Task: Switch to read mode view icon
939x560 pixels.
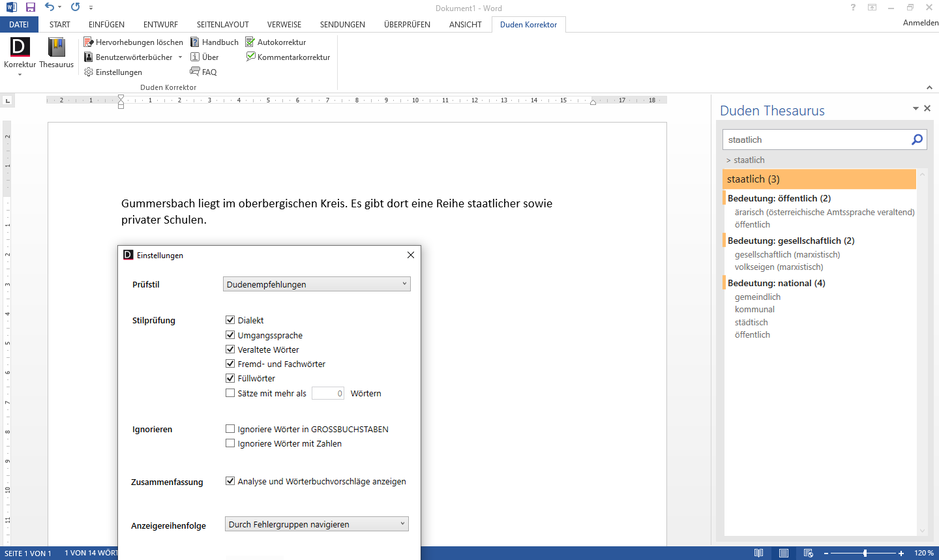Action: (x=758, y=553)
